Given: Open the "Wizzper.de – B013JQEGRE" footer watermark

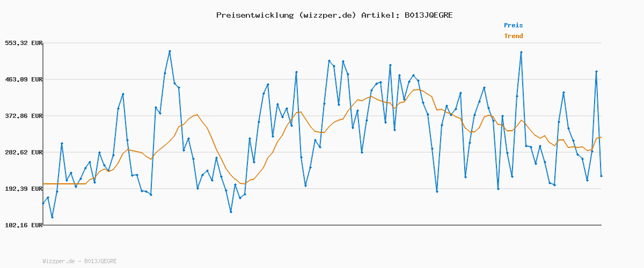Looking at the screenshot, I should coord(79,262).
